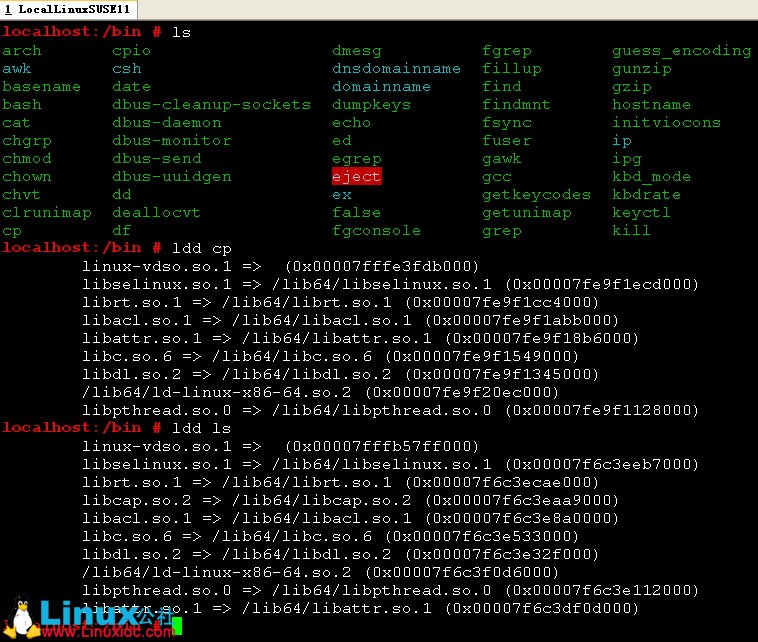Image resolution: width=758 pixels, height=642 pixels.
Task: Click the false file name
Action: coord(356,213)
